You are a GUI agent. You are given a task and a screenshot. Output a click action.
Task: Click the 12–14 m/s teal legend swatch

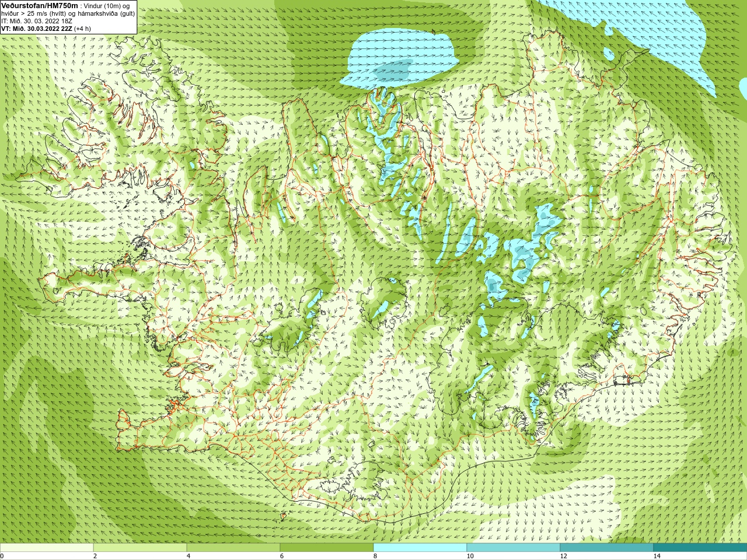(607, 548)
